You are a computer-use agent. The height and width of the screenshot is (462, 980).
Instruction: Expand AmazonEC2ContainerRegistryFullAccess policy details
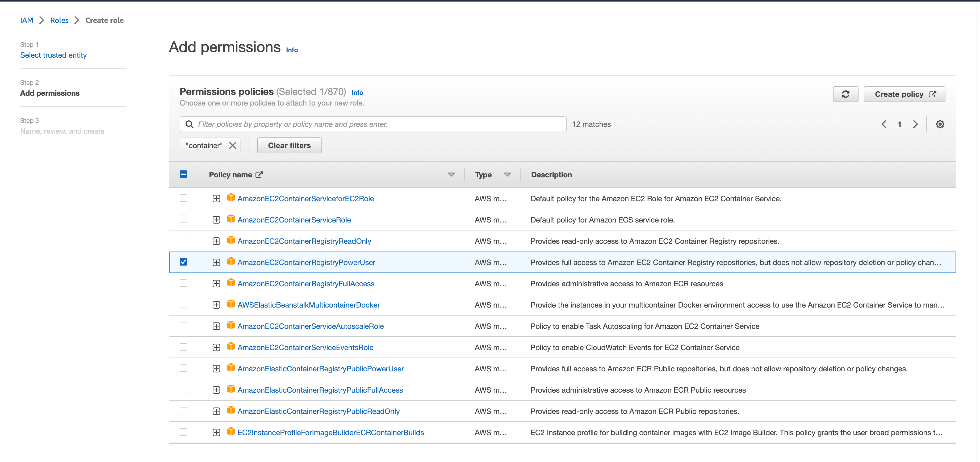tap(216, 284)
